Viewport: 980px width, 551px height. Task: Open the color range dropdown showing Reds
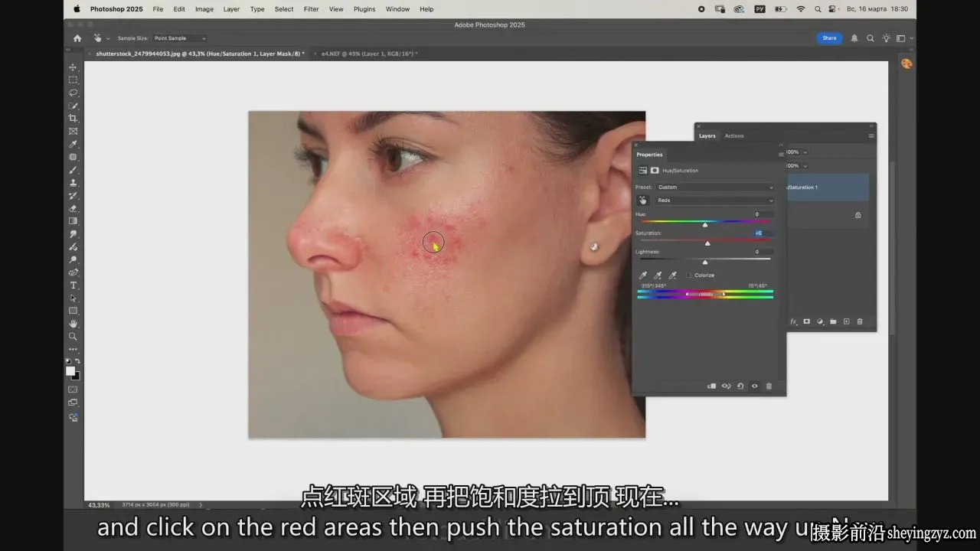[x=716, y=201]
